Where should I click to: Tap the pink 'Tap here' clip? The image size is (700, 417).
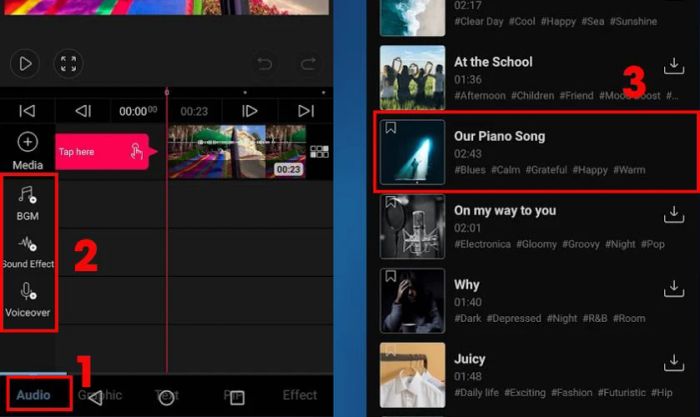click(x=101, y=152)
